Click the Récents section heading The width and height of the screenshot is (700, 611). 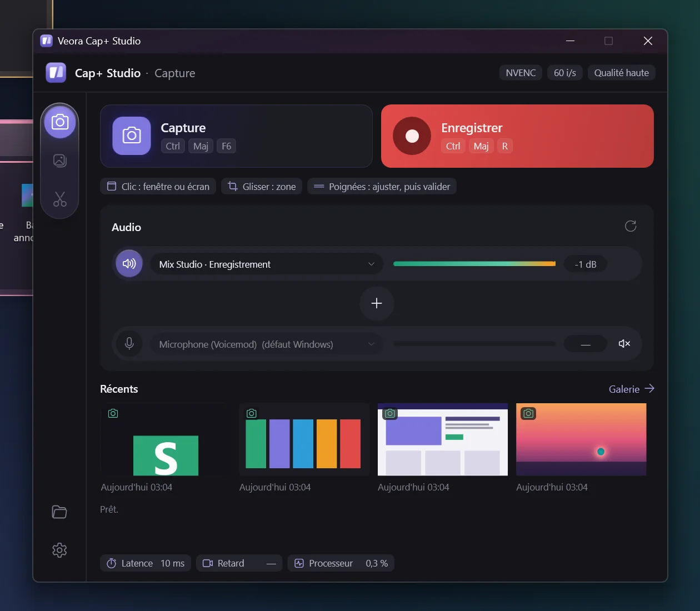tap(119, 389)
